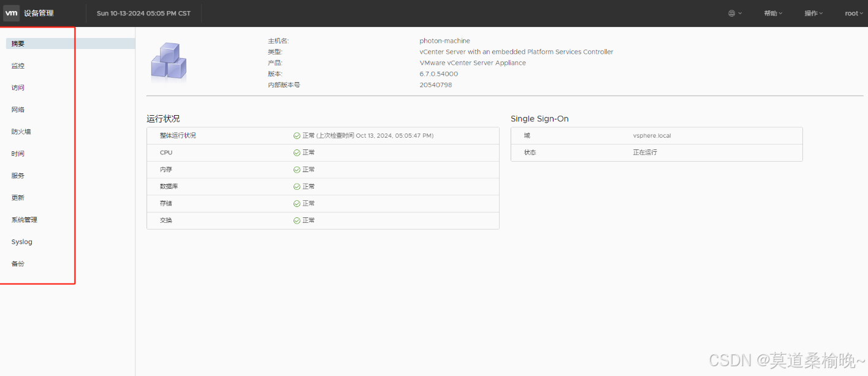Screen dimensions: 868x376
Task: Click the CPU row label
Action: (166, 152)
